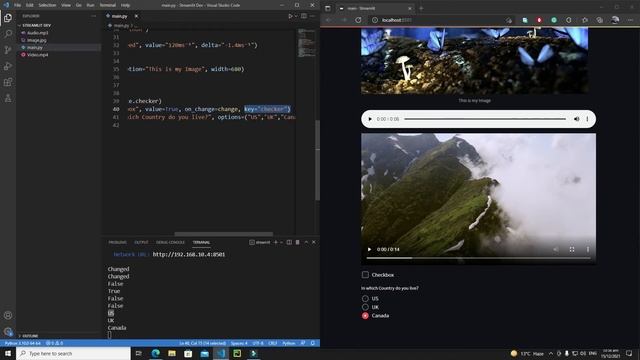Mute the audio player
Viewport: 640px width, 360px height.
click(576, 119)
